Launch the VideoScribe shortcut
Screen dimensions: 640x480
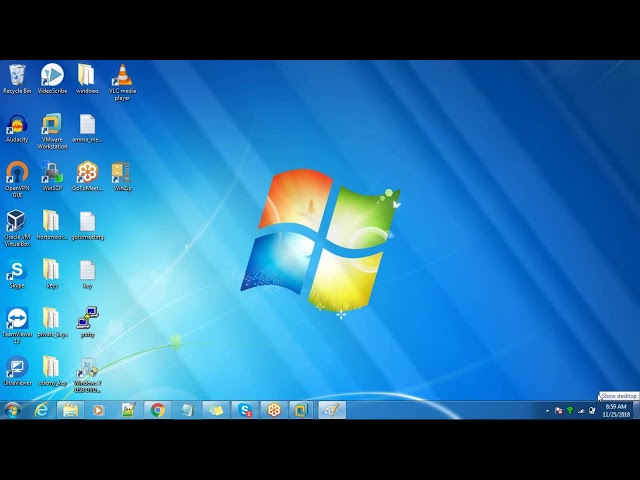[52, 79]
